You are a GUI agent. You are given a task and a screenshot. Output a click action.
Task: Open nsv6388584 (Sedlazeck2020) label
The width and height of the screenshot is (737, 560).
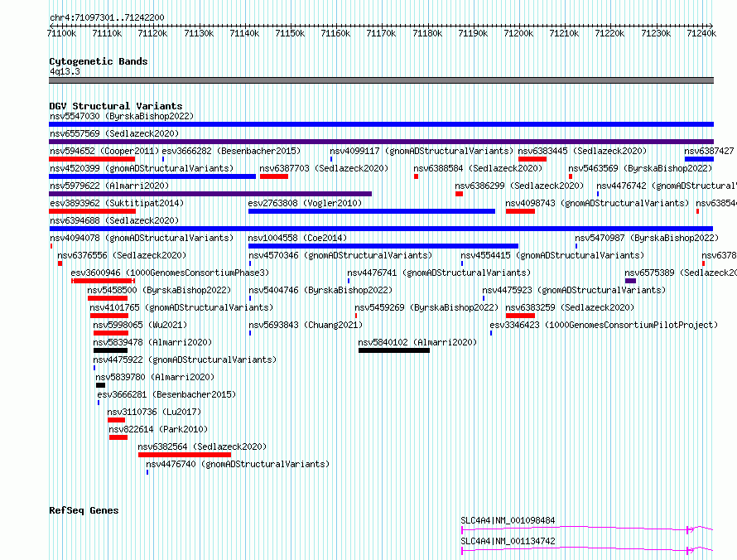(x=478, y=168)
